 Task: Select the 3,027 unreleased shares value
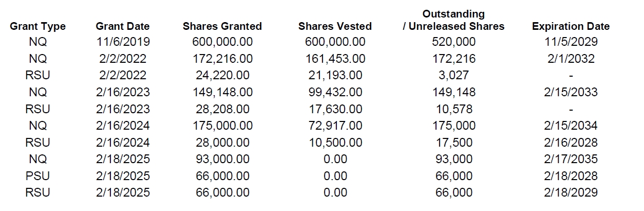click(x=453, y=75)
